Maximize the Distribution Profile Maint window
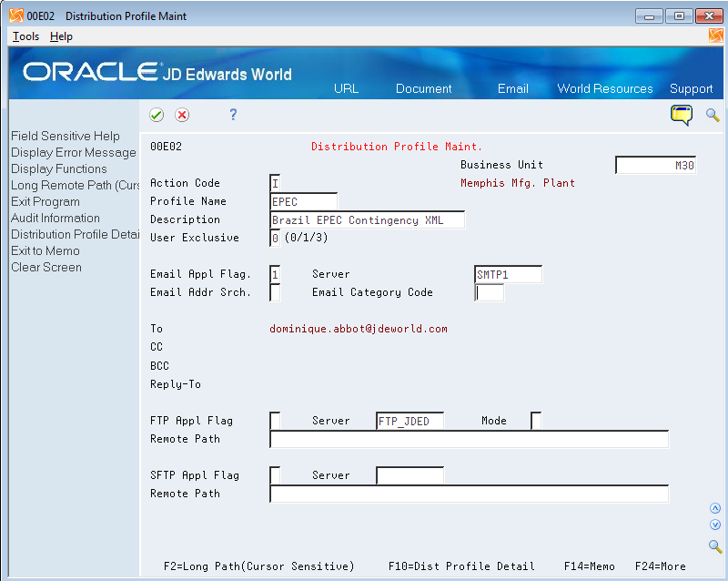The height and width of the screenshot is (581, 728). (679, 16)
